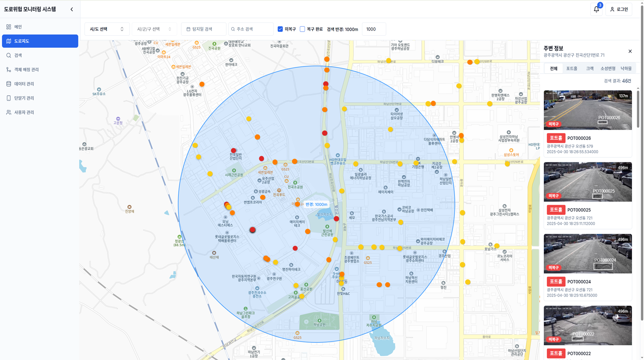Open the 시/도 선택 dropdown
Viewport: 644px width, 360px height.
(x=107, y=29)
